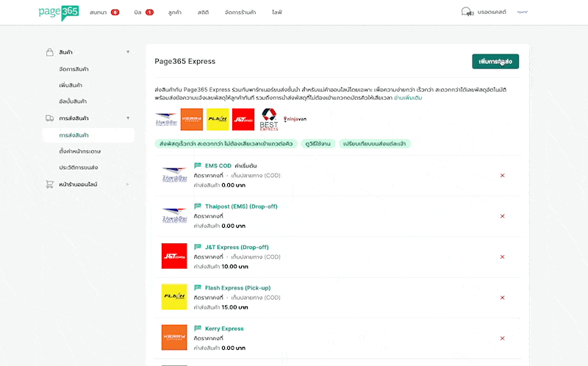Expand the หน้าร้านออนไลน์ section arrow
588x366 pixels.
128,184
